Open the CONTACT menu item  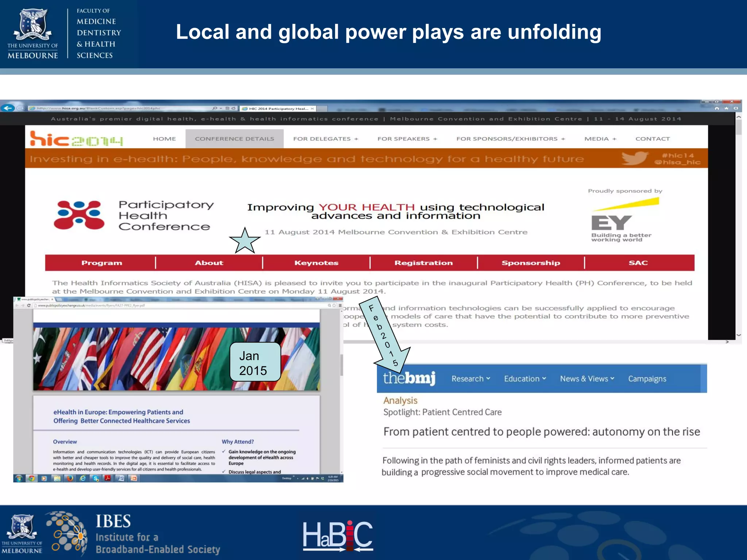pyautogui.click(x=653, y=139)
